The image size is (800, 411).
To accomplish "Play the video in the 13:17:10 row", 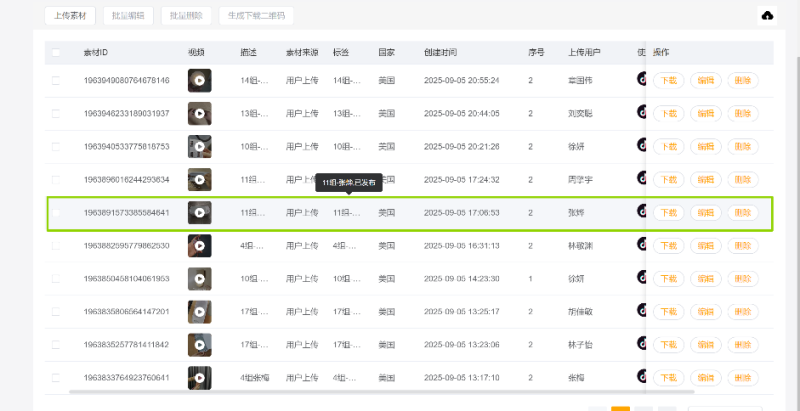I will (200, 377).
